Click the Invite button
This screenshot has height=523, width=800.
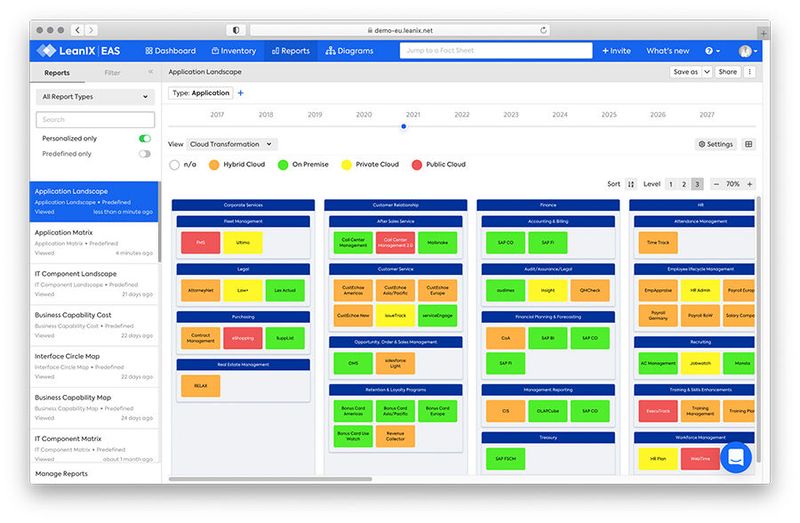[x=616, y=51]
